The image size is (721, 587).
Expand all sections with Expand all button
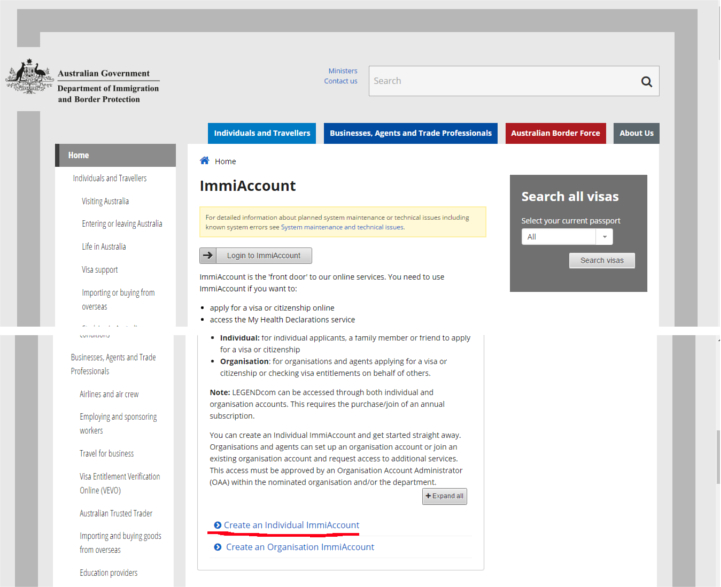click(x=445, y=496)
